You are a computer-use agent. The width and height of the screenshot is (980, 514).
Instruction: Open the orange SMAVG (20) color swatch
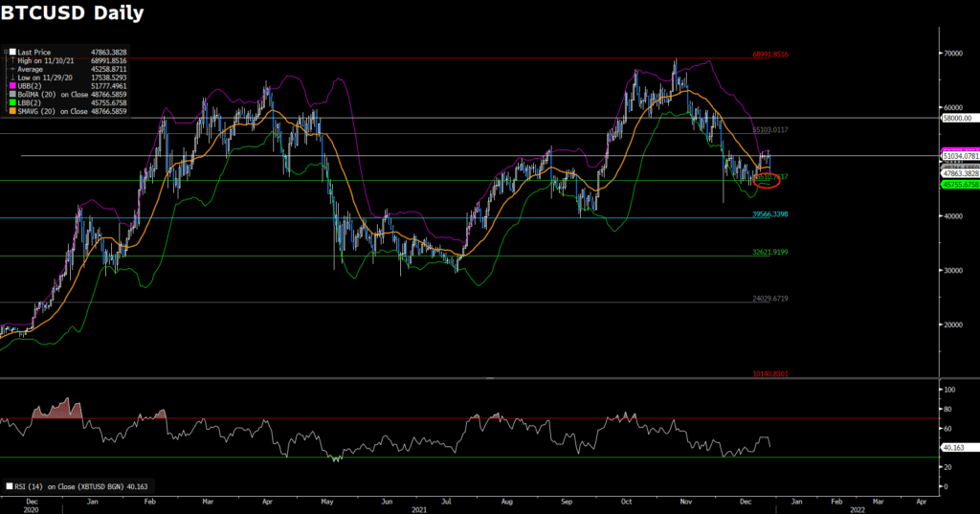tap(12, 111)
